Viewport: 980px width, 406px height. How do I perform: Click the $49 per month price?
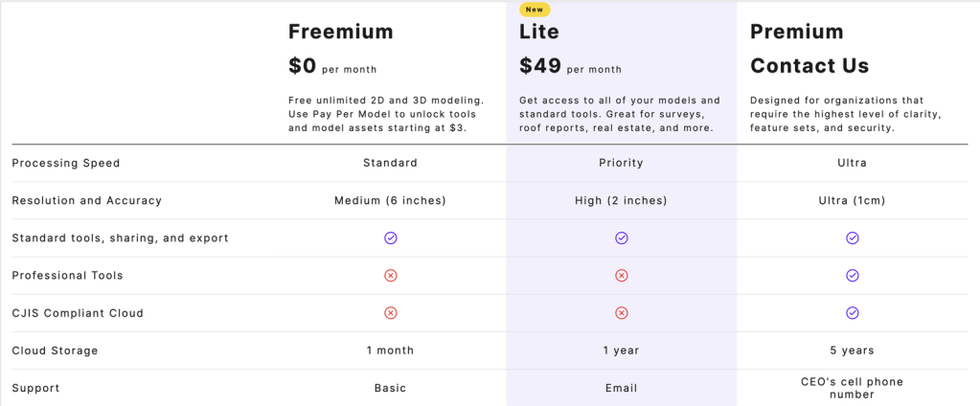pyautogui.click(x=570, y=67)
